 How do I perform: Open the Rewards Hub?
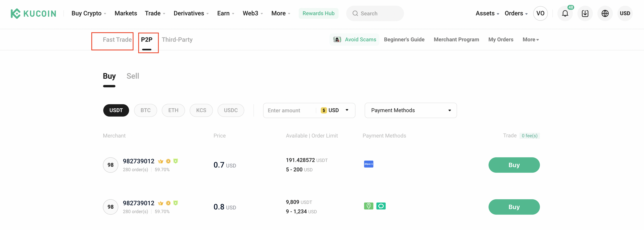(318, 13)
